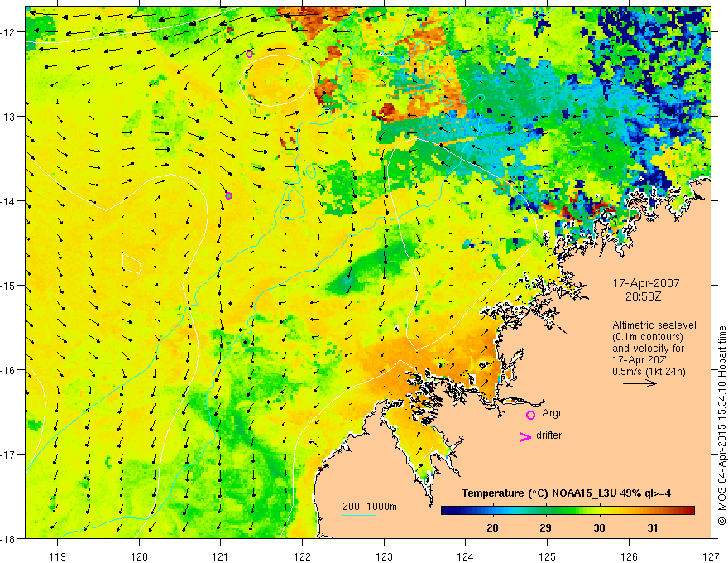Screen dimensions: 728x563
Task: Click the color bar tick label 28
Action: click(x=492, y=527)
